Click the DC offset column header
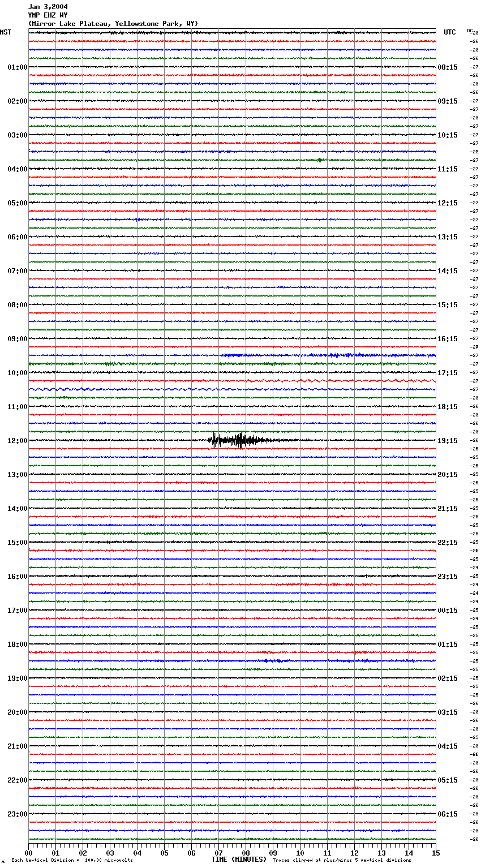481x868 pixels. (470, 31)
